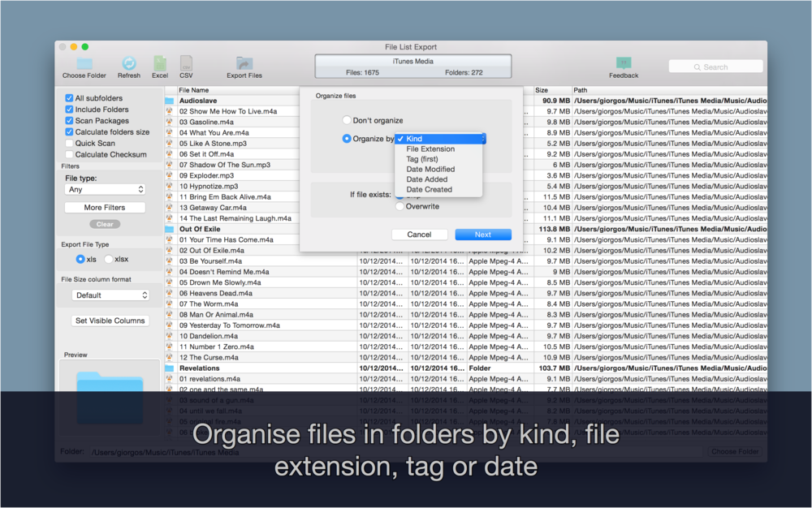The height and width of the screenshot is (508, 812).
Task: Click the Choose Folder toolbar icon
Action: point(84,63)
